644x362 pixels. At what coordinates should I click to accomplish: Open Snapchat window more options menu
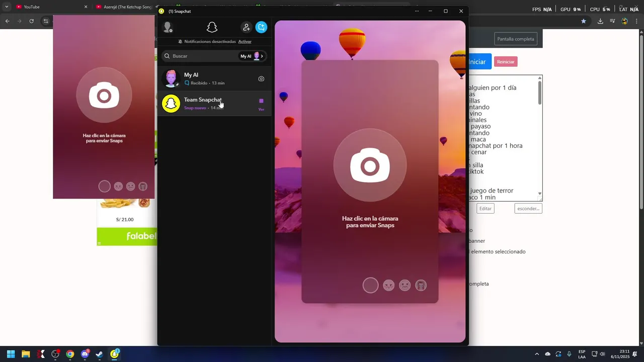pos(417,11)
